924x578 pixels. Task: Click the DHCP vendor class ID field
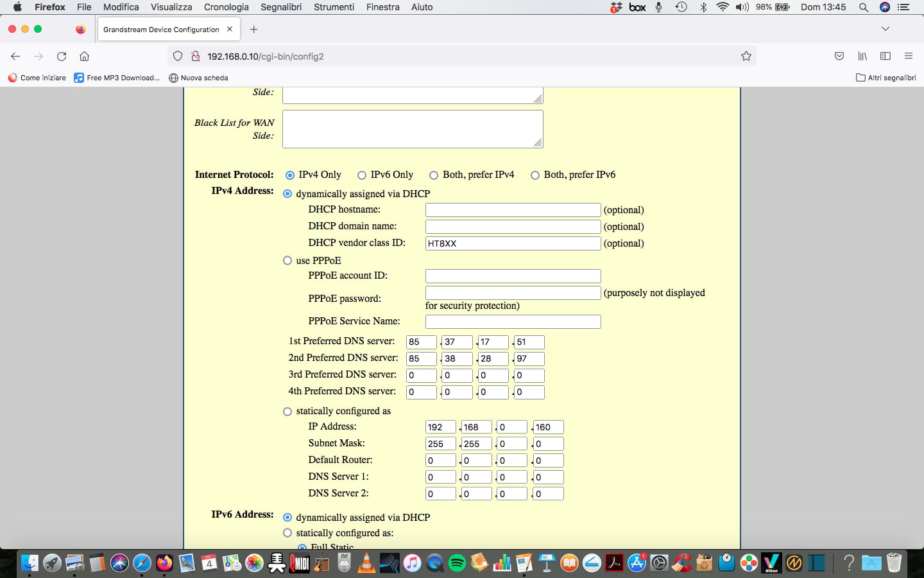(513, 243)
